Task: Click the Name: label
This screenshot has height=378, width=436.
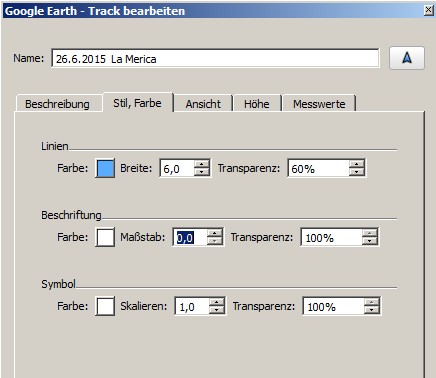Action: [28, 58]
